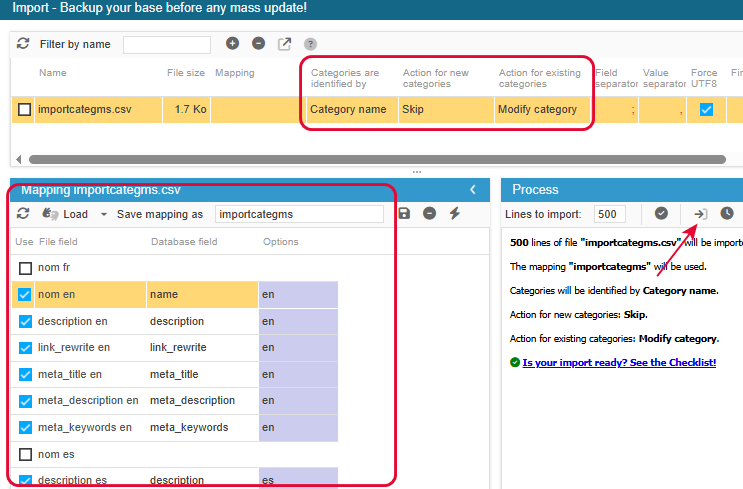Click the Filter by name input field

tap(167, 45)
